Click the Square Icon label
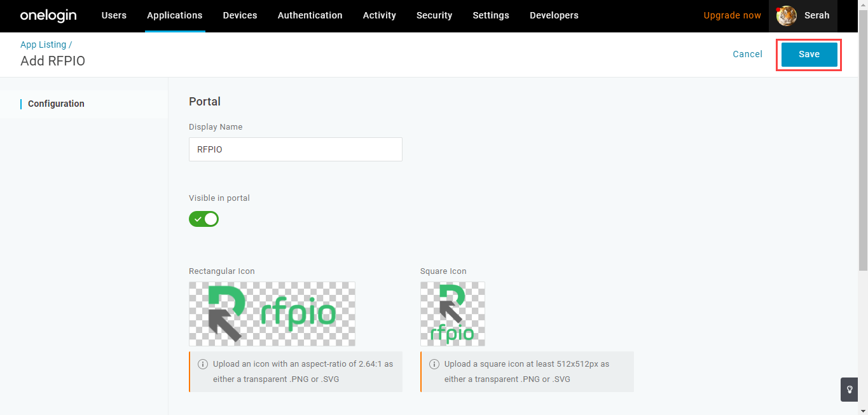This screenshot has height=415, width=868. [x=443, y=271]
